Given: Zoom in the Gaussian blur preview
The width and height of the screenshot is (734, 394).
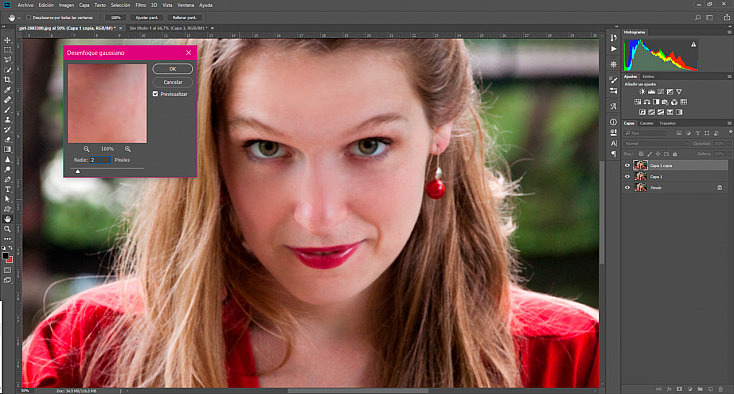Looking at the screenshot, I should 127,149.
